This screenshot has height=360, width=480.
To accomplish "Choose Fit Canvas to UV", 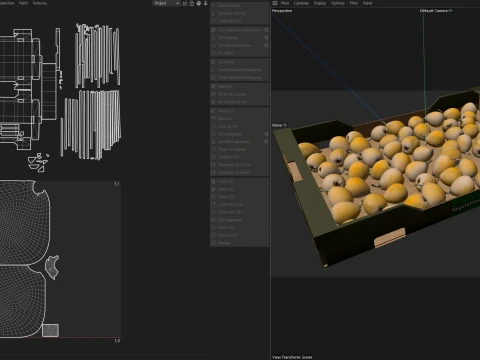I will [x=240, y=102].
